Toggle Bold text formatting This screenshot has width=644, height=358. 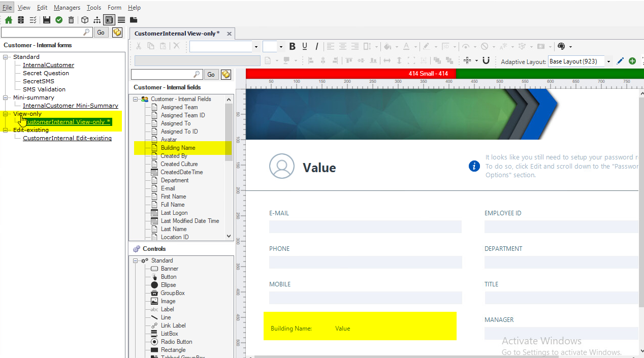292,46
